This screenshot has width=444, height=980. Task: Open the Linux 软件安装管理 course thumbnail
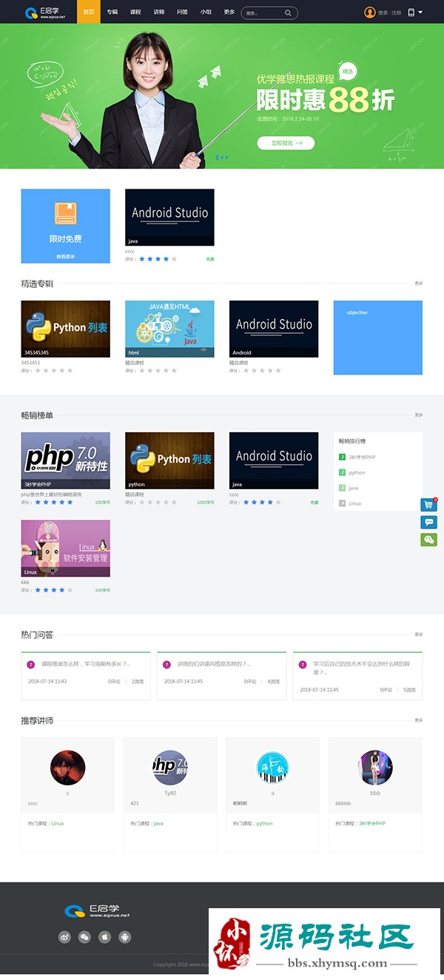[x=65, y=548]
